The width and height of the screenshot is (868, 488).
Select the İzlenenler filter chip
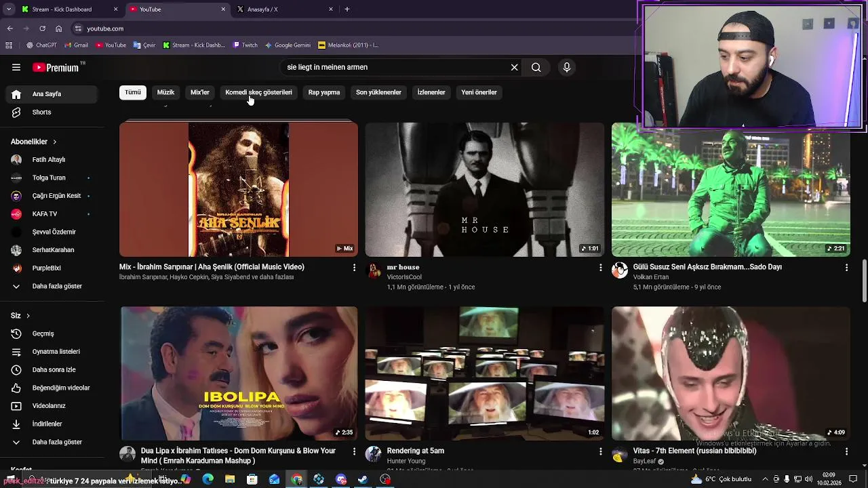point(431,92)
